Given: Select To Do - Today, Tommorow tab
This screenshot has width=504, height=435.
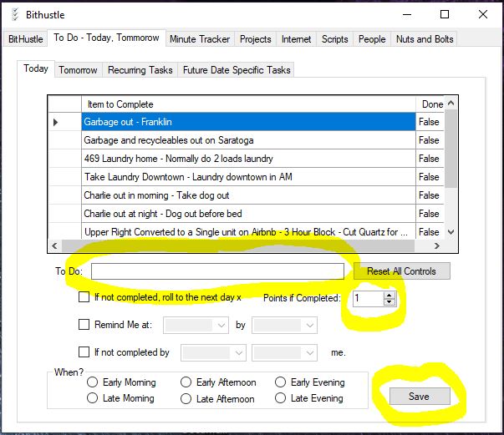Looking at the screenshot, I should (106, 38).
